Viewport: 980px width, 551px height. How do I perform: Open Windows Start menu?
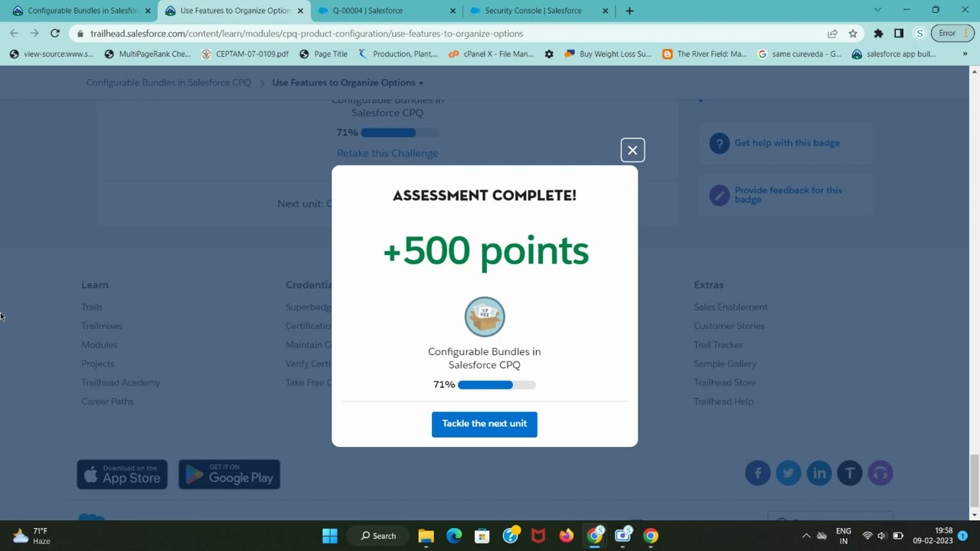pos(330,536)
